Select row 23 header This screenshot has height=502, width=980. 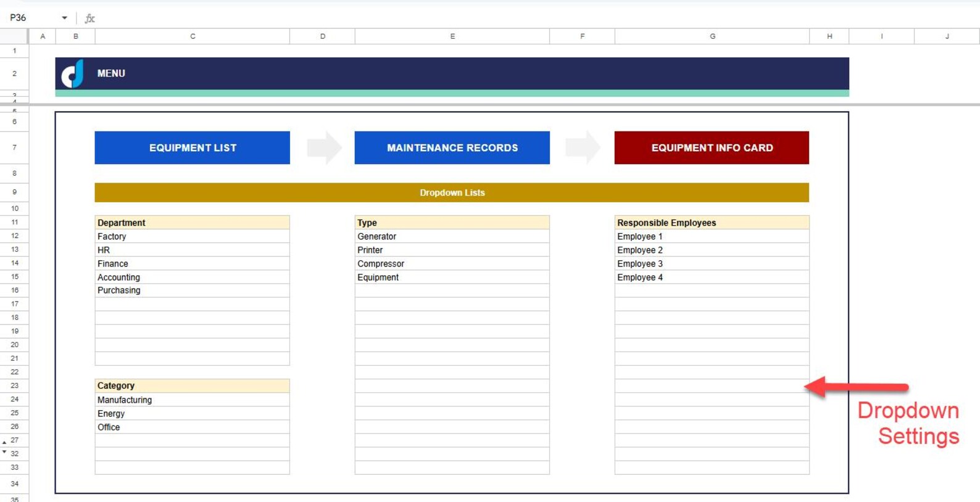pyautogui.click(x=14, y=385)
